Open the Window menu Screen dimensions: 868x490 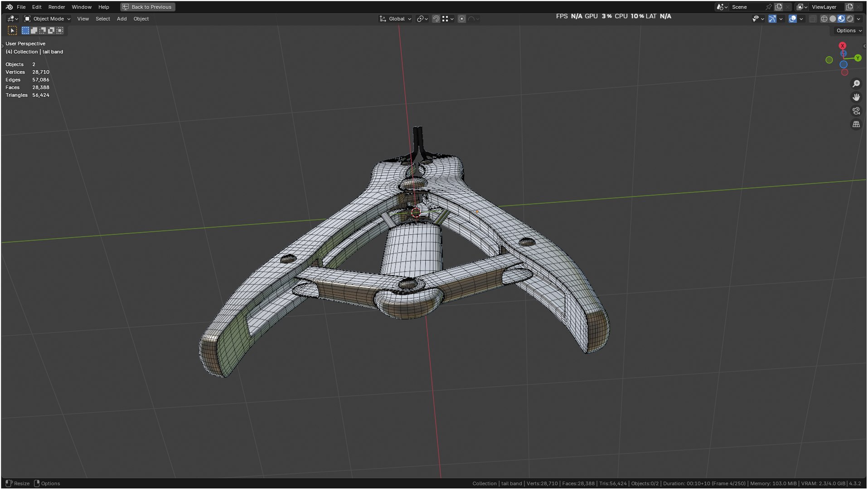click(x=82, y=7)
